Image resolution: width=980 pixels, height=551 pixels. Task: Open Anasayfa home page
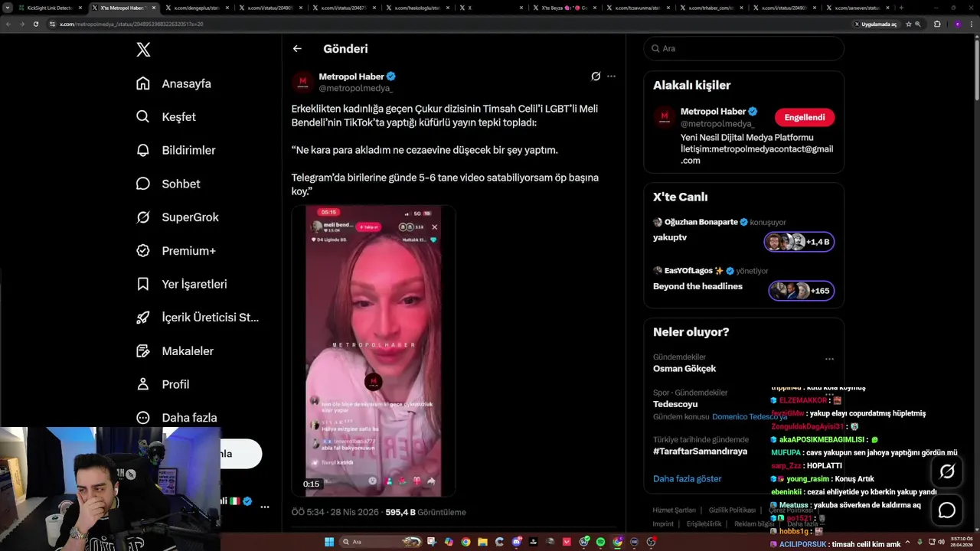pyautogui.click(x=174, y=83)
